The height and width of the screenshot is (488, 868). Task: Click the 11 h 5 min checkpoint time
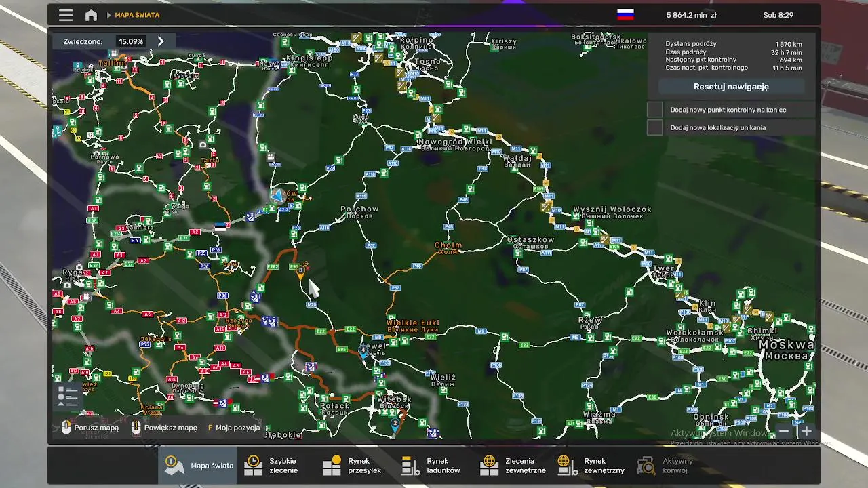pyautogui.click(x=787, y=68)
